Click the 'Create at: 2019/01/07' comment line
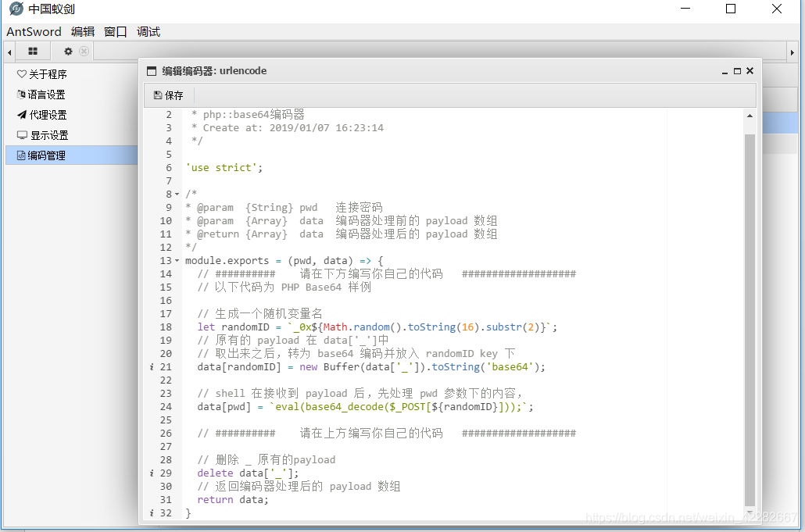805x532 pixels. pos(288,128)
